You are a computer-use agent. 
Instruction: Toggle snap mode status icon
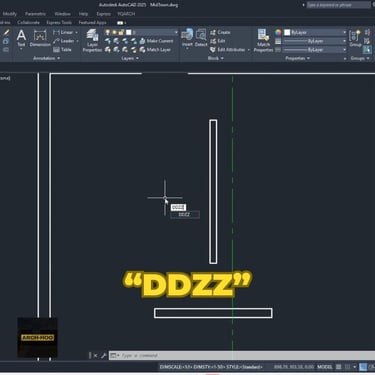pos(347,367)
